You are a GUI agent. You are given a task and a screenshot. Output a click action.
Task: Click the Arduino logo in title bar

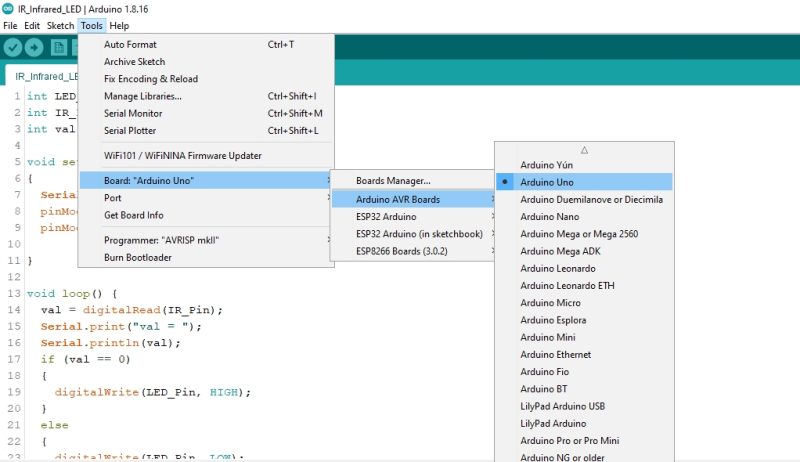click(x=8, y=8)
